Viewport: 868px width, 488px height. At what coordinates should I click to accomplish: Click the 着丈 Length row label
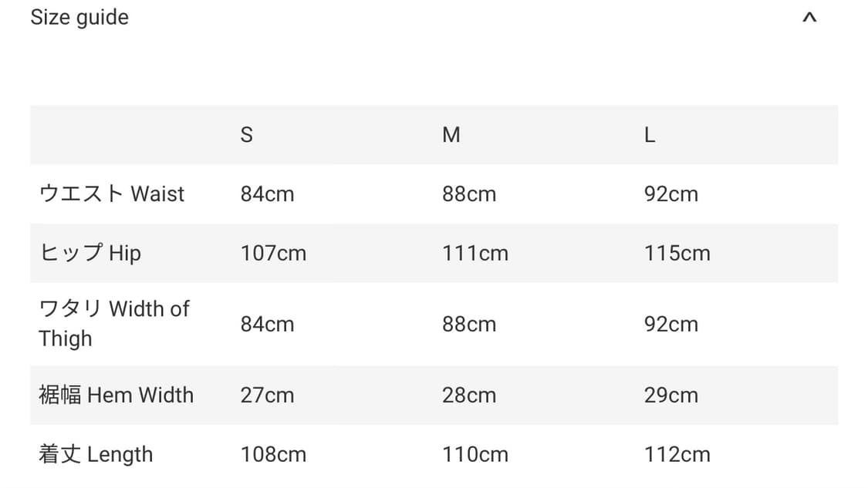(96, 454)
